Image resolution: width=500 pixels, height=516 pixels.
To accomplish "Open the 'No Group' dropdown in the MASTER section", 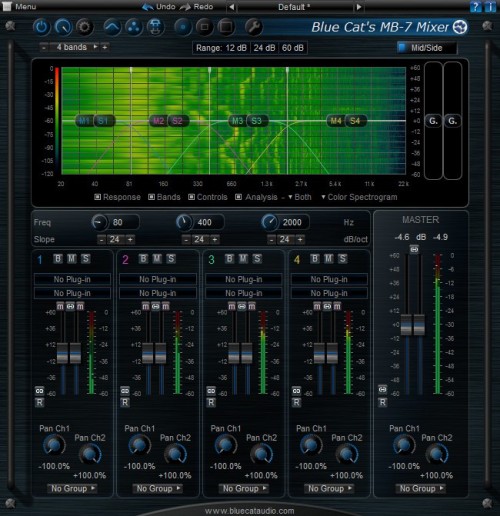I will pyautogui.click(x=421, y=488).
